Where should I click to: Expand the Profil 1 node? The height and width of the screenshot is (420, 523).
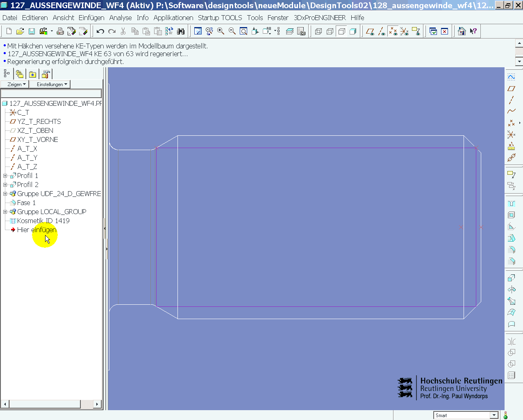5,176
